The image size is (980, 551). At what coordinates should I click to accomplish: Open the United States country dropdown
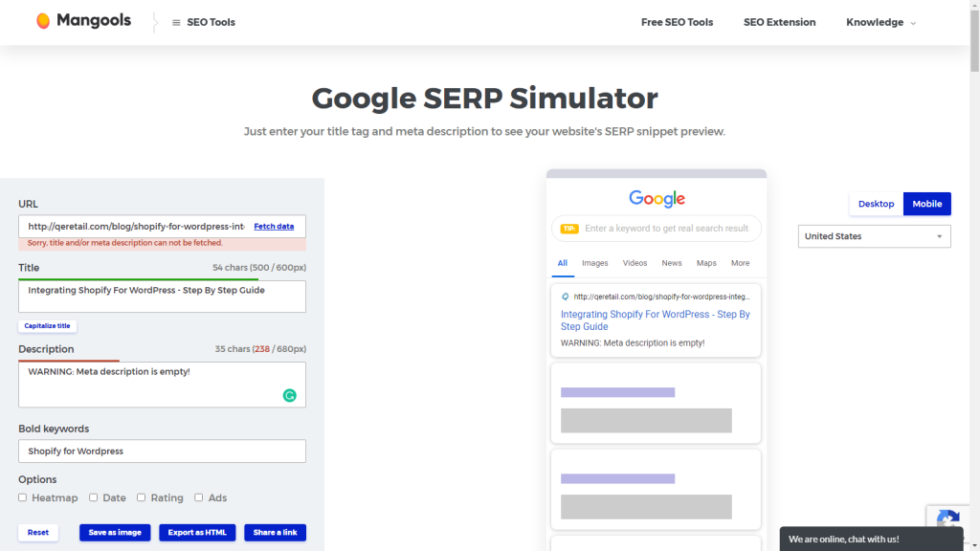(x=873, y=236)
